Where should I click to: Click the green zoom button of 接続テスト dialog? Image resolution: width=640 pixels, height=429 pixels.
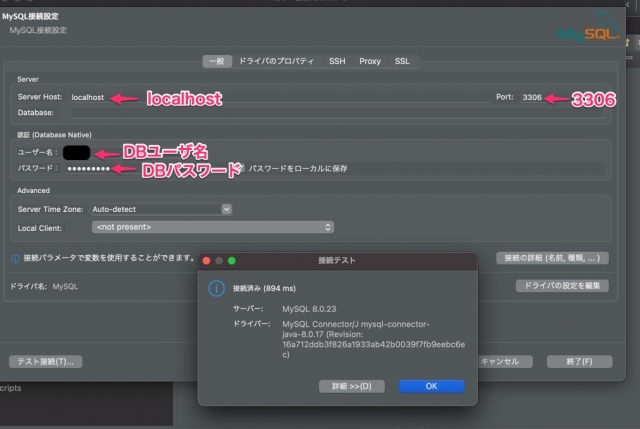tap(232, 260)
